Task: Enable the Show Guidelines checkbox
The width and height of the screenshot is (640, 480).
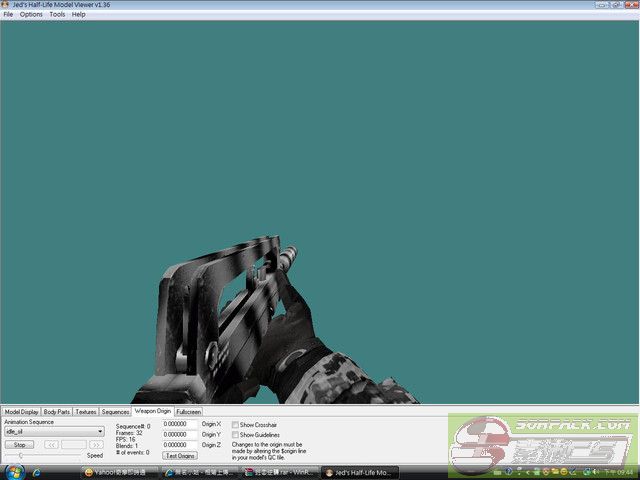Action: point(235,435)
